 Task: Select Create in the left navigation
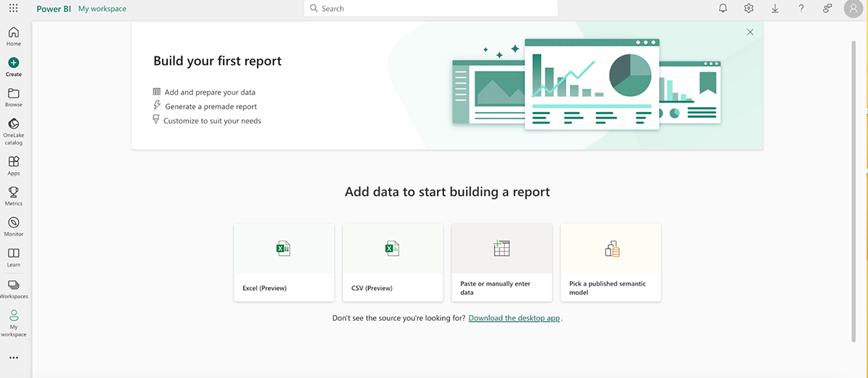pos(14,67)
